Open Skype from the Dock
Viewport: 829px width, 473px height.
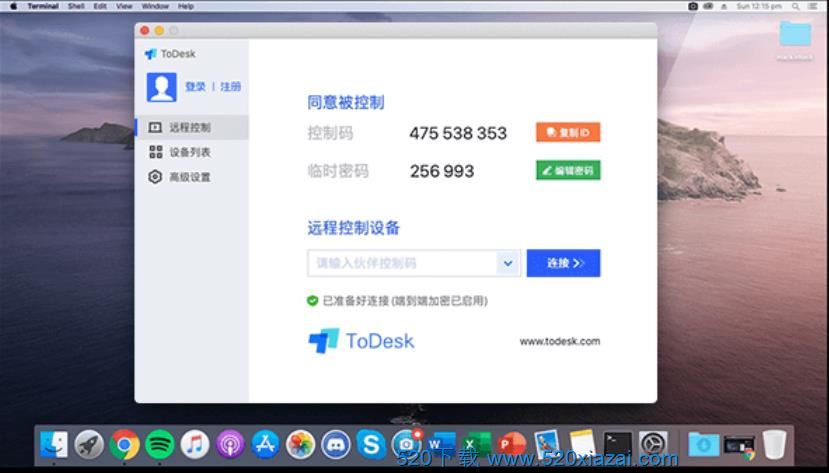click(x=371, y=444)
